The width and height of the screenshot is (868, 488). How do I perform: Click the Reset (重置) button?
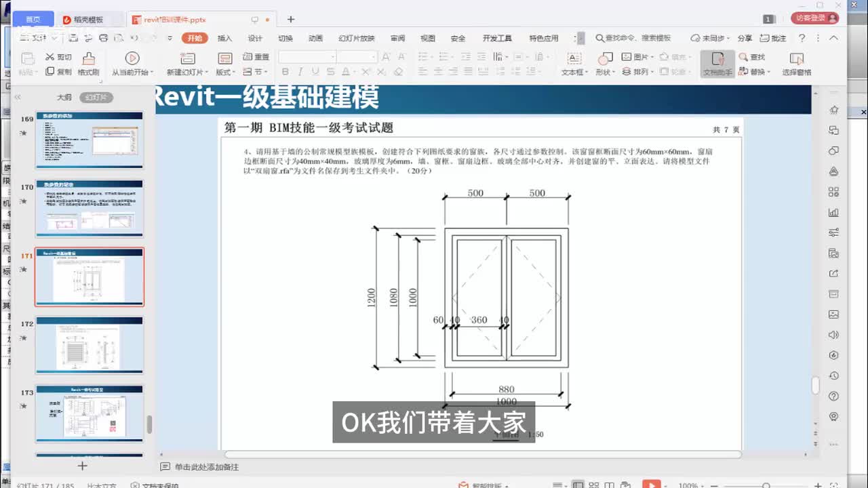click(x=256, y=58)
